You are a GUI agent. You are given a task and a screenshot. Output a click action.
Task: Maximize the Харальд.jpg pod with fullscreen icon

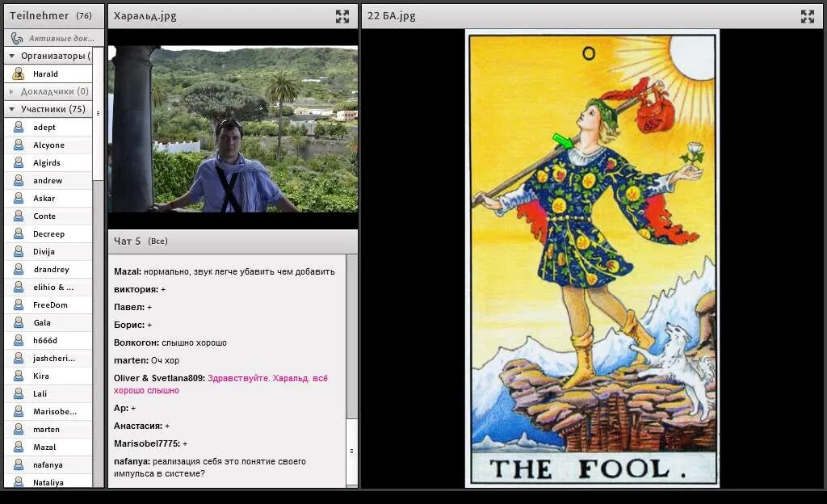[342, 16]
